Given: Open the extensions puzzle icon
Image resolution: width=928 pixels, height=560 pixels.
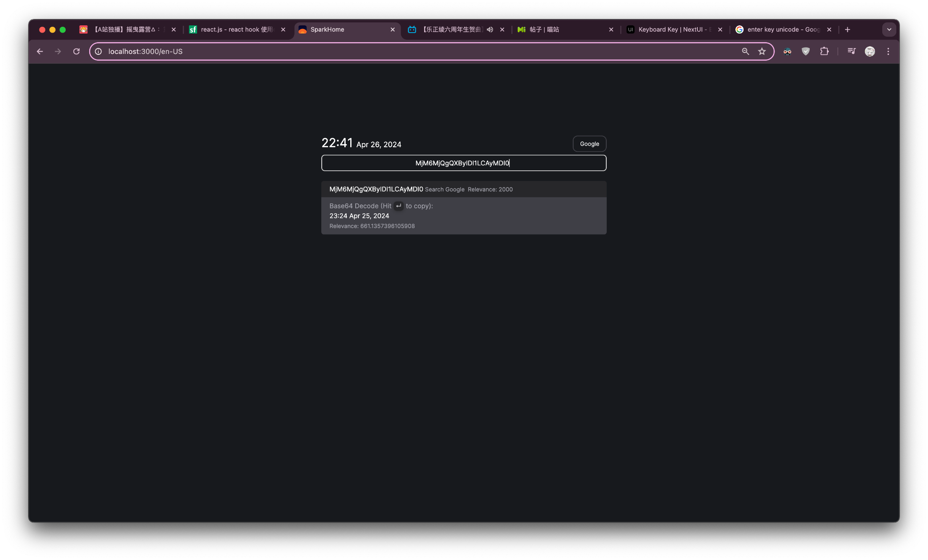Looking at the screenshot, I should coord(824,52).
